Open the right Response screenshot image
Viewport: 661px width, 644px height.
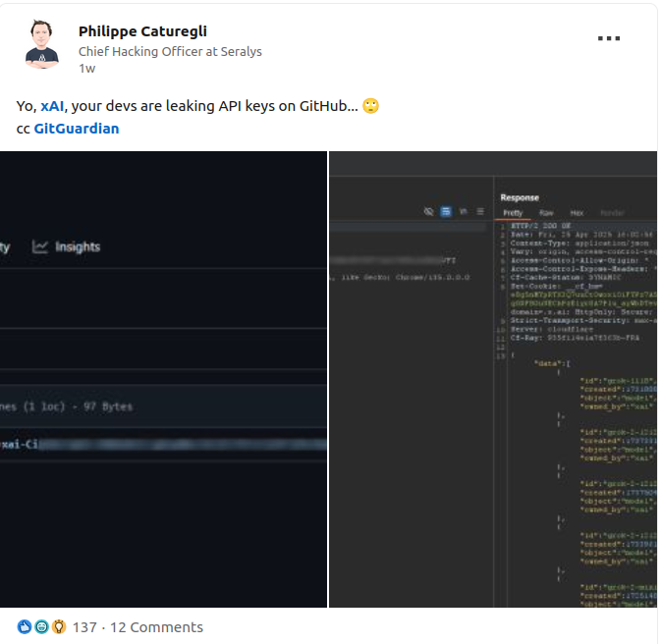pos(493,379)
